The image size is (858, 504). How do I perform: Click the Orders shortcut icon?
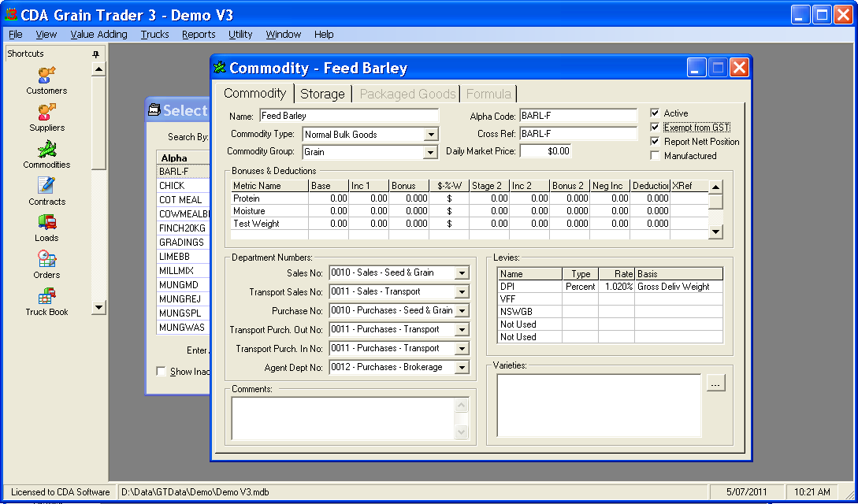[46, 259]
